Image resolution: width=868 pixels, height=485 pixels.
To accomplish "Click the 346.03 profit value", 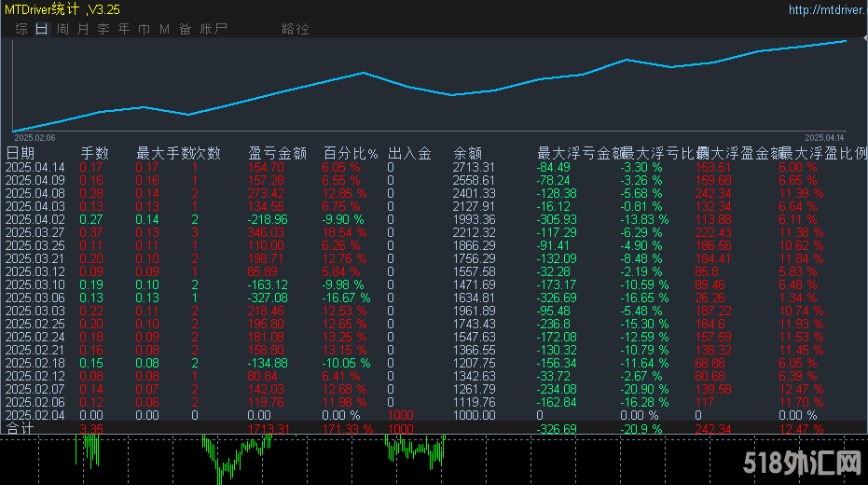I will [266, 232].
